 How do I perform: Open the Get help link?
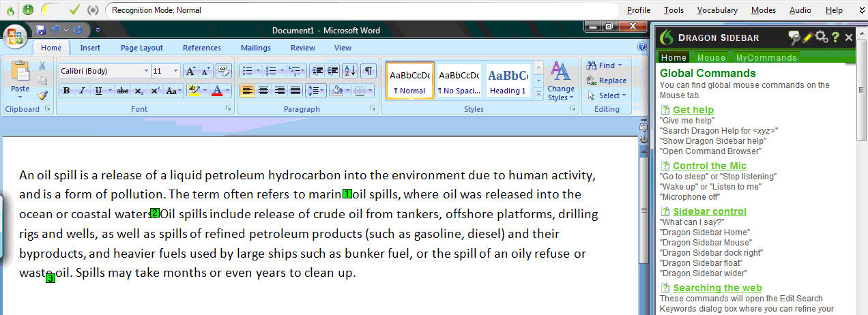tap(693, 110)
